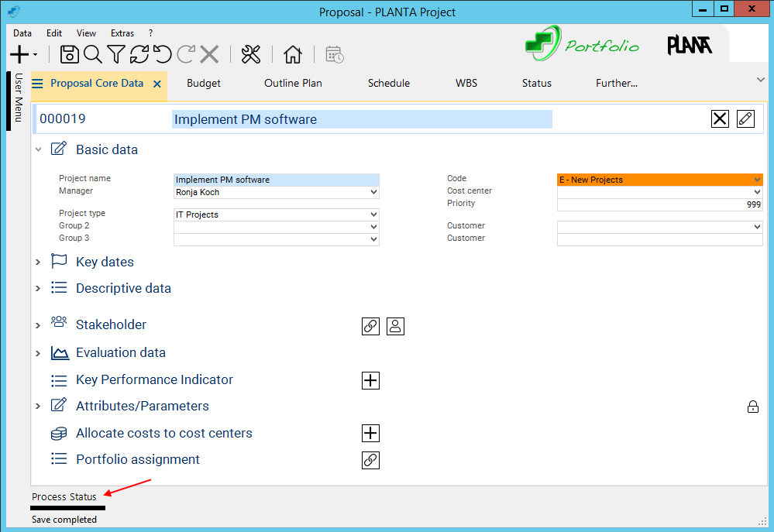Switch to the WBS tab
This screenshot has height=532, width=774.
click(x=466, y=84)
